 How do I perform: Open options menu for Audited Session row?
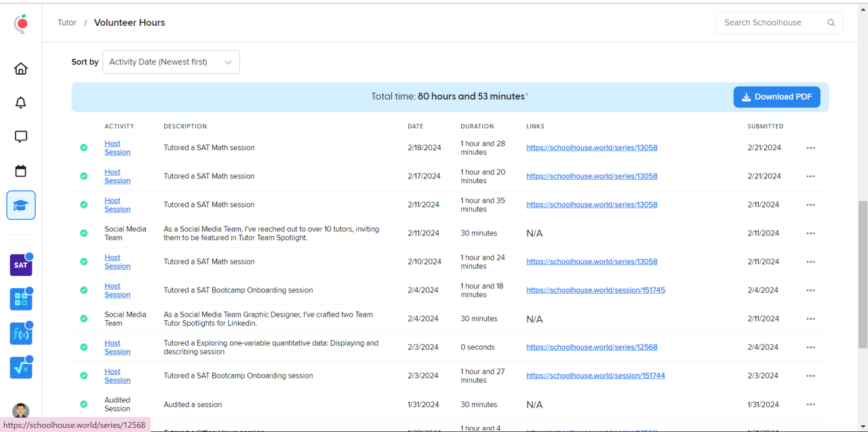pyautogui.click(x=810, y=405)
